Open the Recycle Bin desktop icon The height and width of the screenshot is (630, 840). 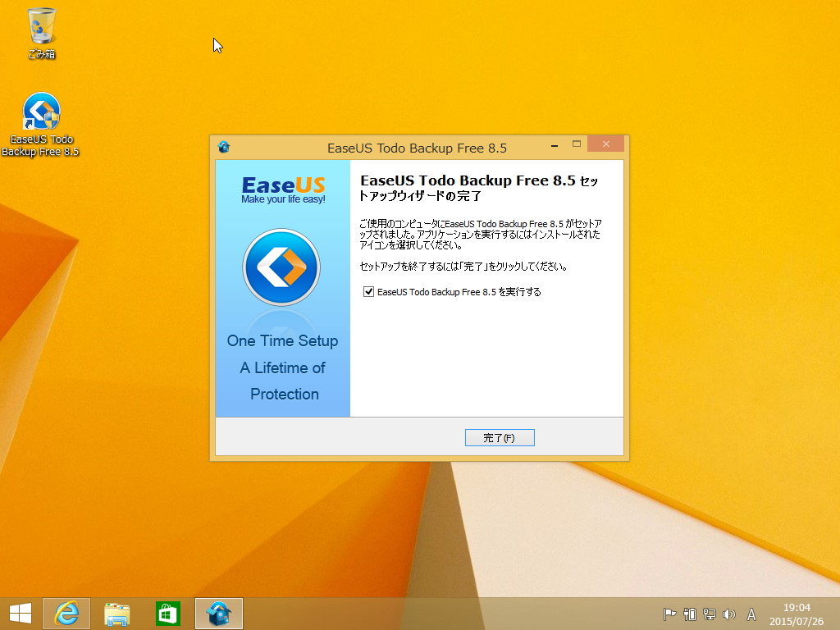41,33
